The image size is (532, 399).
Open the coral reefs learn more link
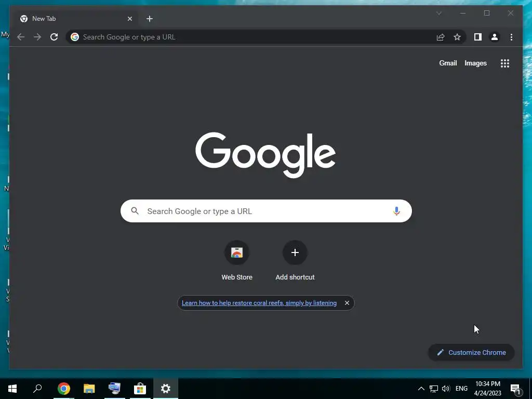tap(259, 303)
